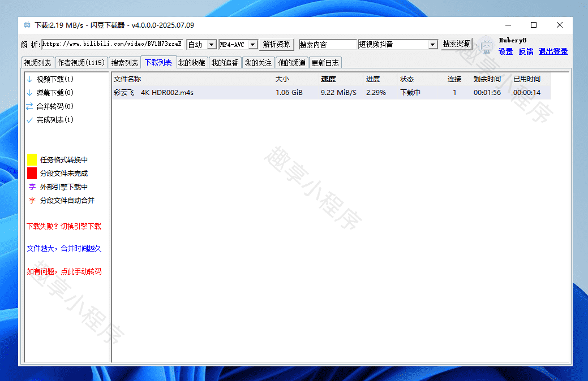Open the 短视频抖音 source dropdown

pos(433,45)
